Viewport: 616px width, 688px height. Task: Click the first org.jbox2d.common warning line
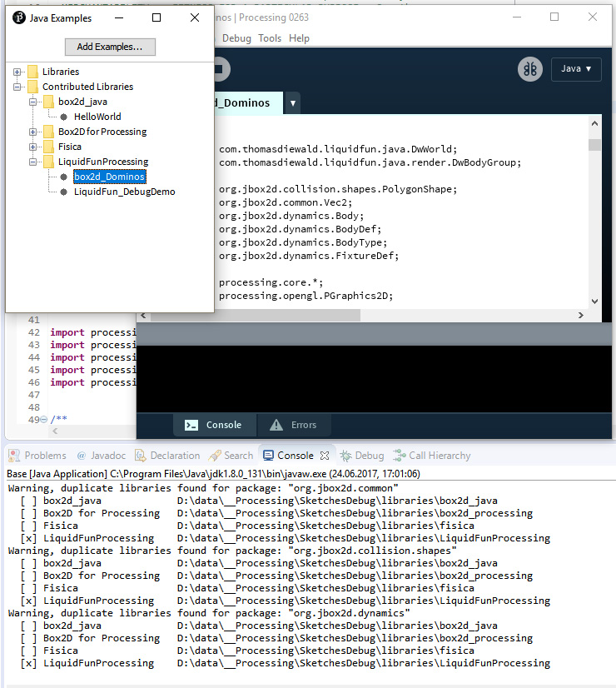coord(203,488)
